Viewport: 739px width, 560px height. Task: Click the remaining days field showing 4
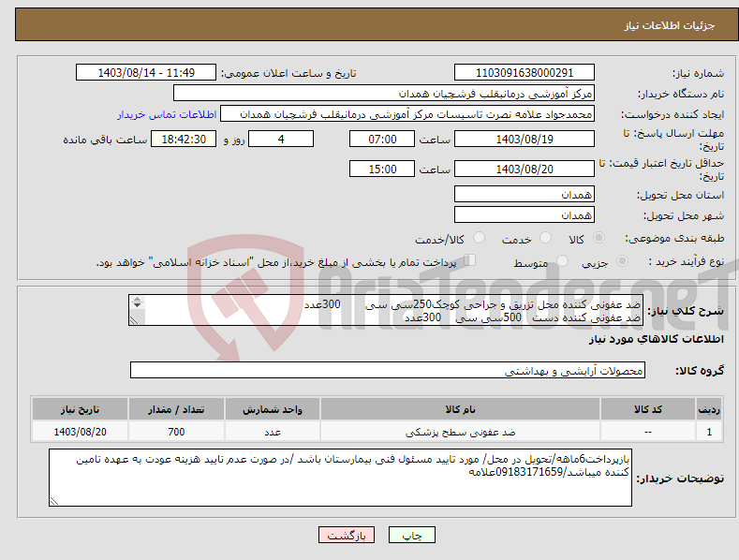[281, 139]
